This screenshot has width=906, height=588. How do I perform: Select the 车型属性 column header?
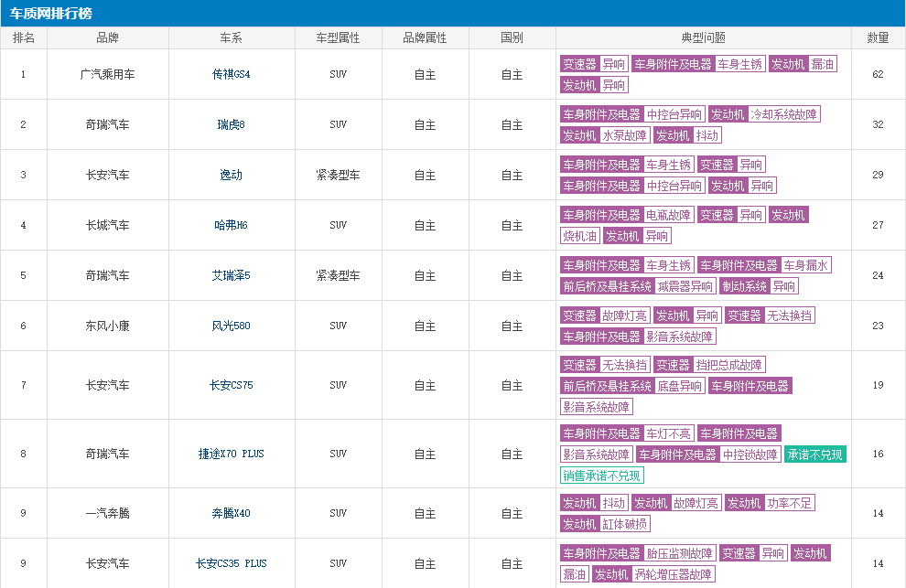click(x=338, y=37)
